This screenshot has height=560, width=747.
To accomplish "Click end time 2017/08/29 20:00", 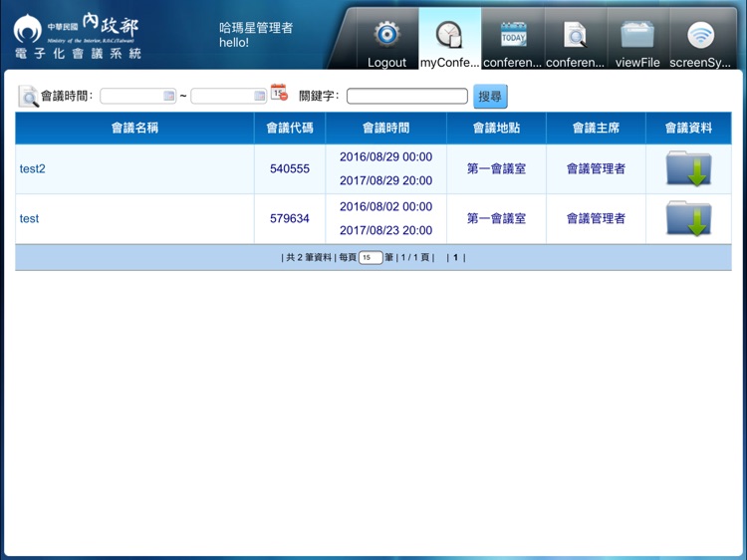I will [x=385, y=180].
